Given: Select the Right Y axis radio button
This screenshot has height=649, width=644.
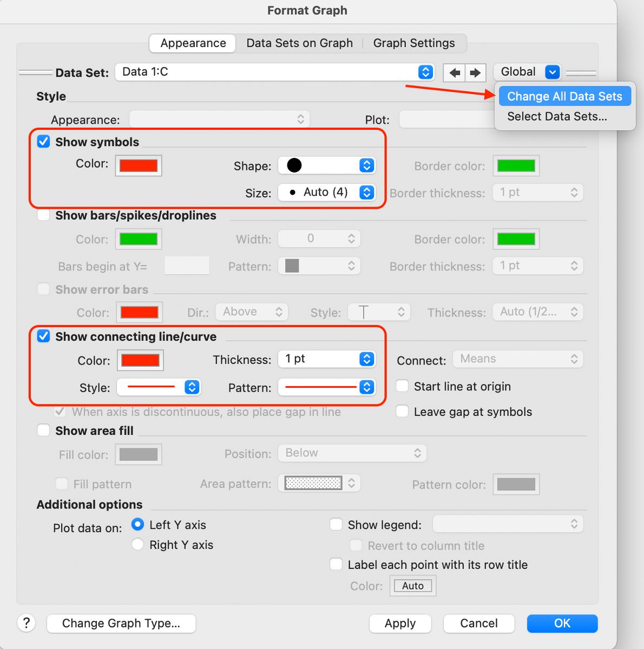Looking at the screenshot, I should pyautogui.click(x=138, y=545).
